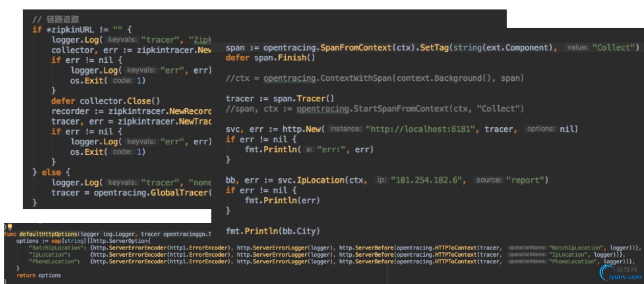Image resolution: width=644 pixels, height=284 pixels.
Task: Click the "tracer = opentracing.GlobalTracer(" line
Action: click(x=131, y=192)
